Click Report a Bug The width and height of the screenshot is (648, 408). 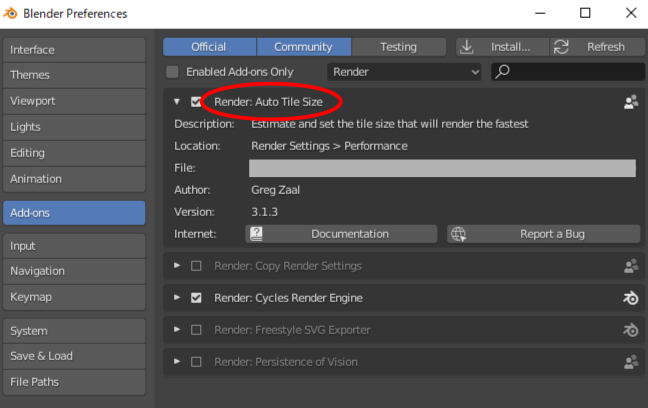(543, 234)
